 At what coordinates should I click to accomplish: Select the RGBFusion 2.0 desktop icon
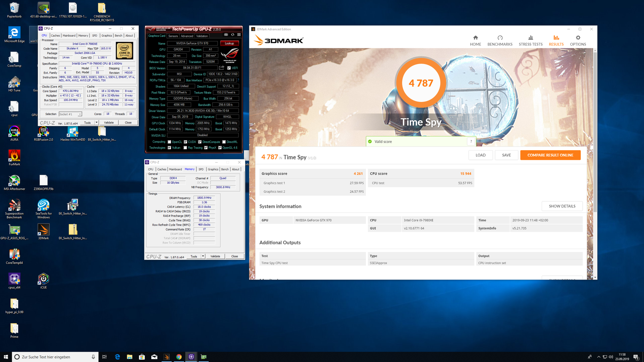pyautogui.click(x=44, y=133)
